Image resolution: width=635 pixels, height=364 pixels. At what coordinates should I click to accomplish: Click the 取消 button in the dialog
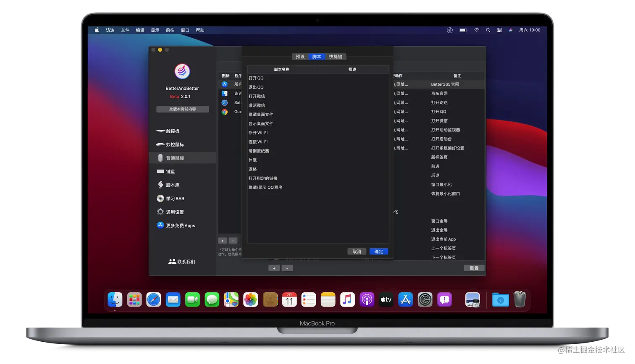point(357,251)
